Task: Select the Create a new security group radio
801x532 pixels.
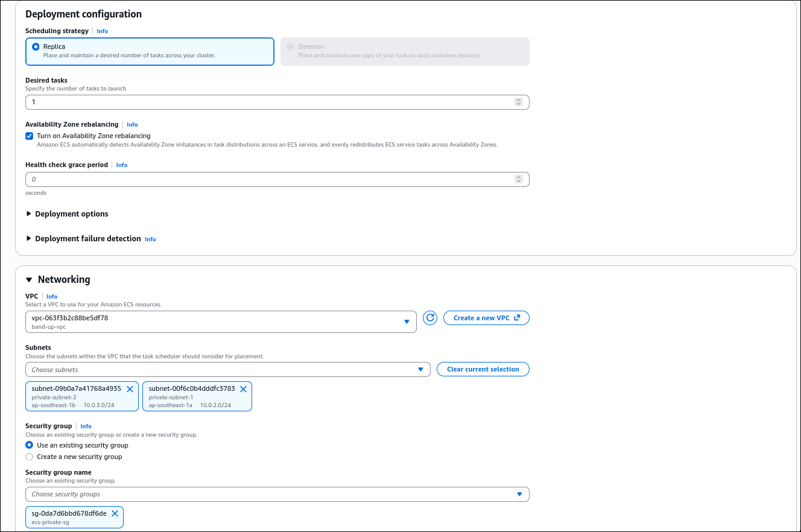Action: click(x=29, y=457)
